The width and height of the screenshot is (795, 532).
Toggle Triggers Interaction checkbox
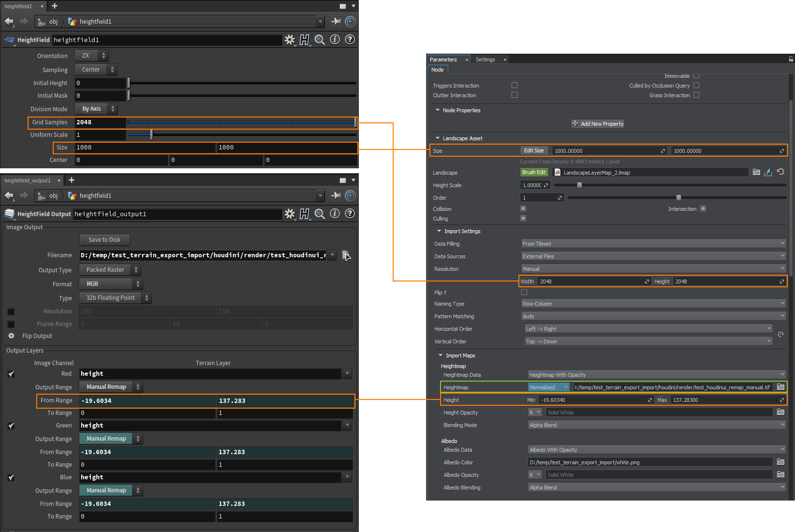[515, 85]
